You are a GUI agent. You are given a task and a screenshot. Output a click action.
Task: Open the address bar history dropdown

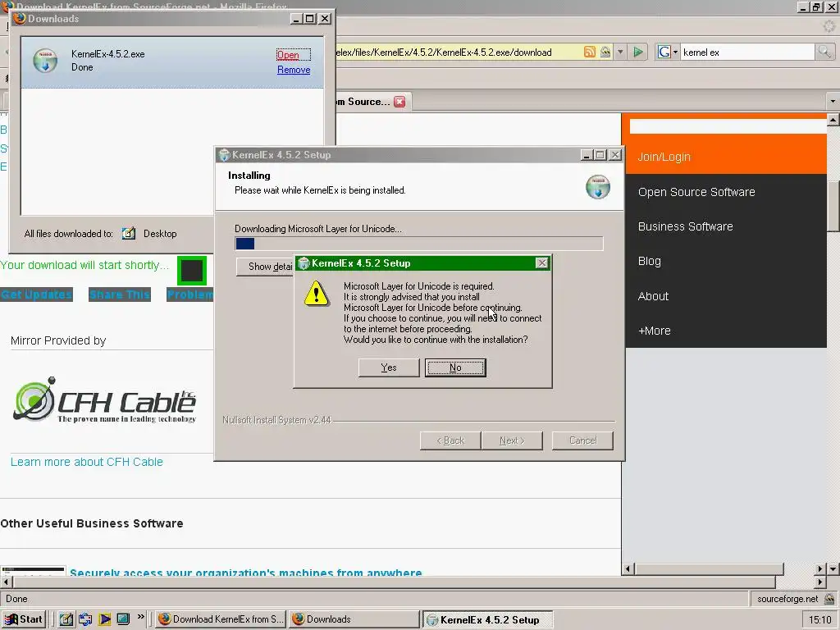click(x=620, y=52)
